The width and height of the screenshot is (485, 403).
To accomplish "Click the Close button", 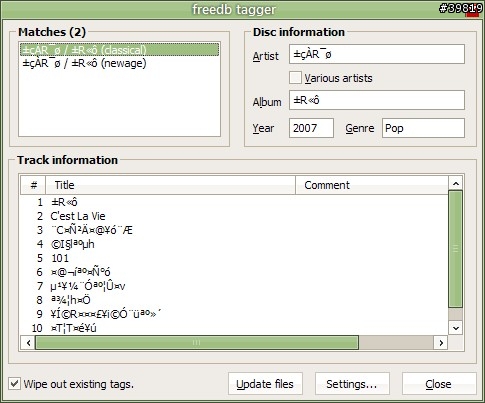I will [439, 384].
